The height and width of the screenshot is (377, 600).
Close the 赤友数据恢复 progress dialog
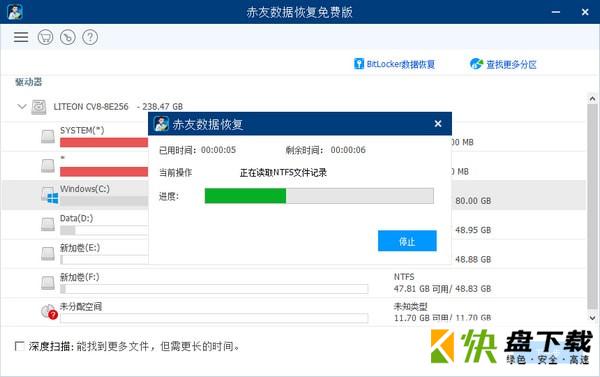[438, 124]
